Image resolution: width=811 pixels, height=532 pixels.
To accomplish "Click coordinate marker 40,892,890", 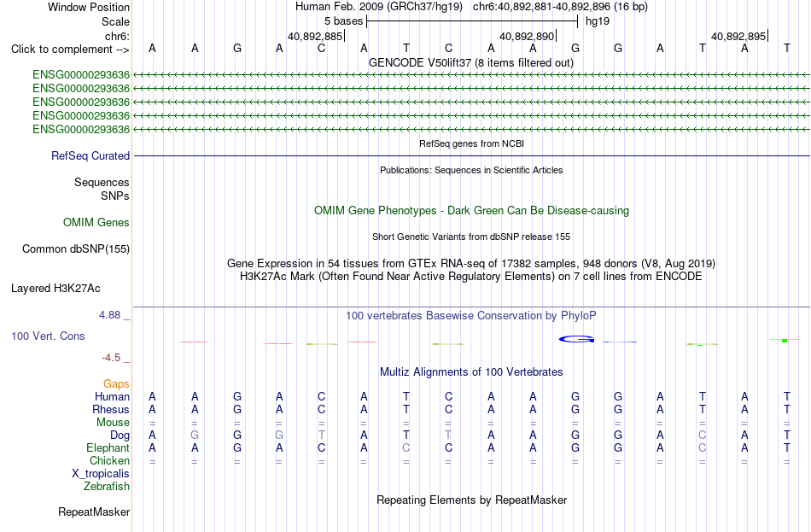I will (x=527, y=36).
